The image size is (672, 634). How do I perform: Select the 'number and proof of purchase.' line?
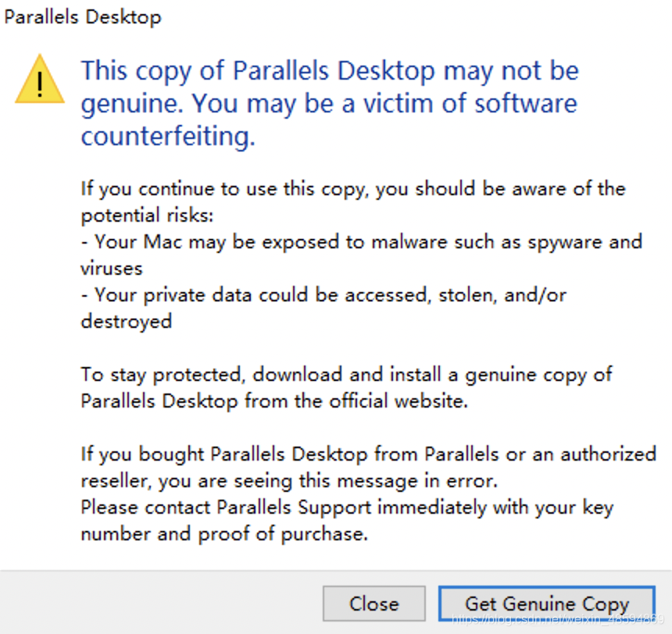[x=224, y=534]
